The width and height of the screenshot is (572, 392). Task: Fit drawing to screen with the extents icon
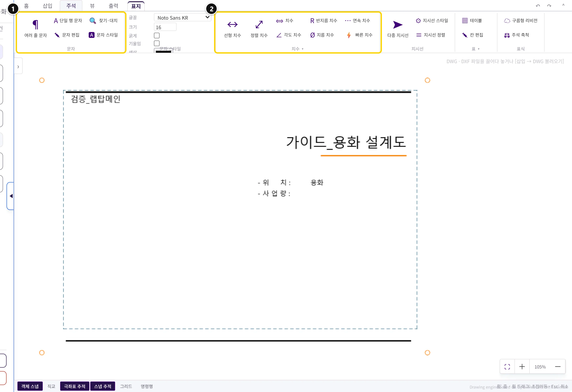click(507, 367)
